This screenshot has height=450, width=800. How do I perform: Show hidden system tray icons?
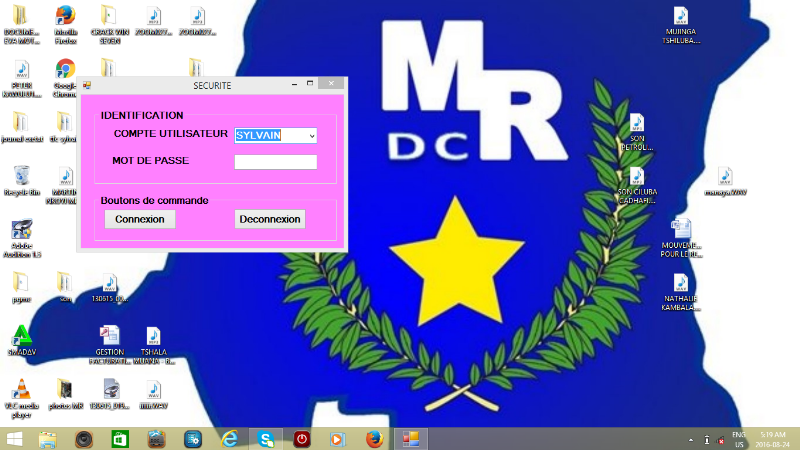[690, 440]
